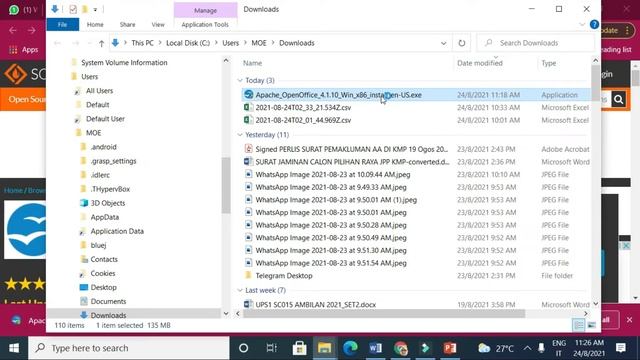Click the back navigation arrow in Explorer
The height and width of the screenshot is (360, 640).
coord(58,43)
